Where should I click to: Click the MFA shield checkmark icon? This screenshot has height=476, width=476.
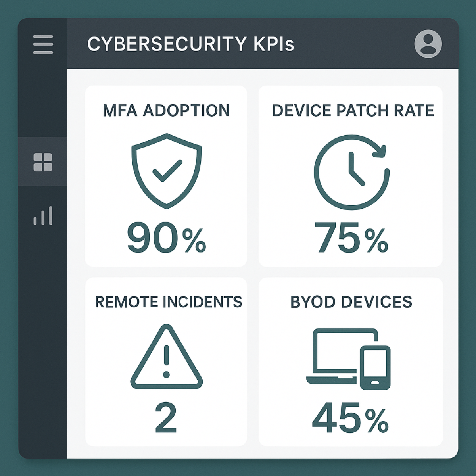(167, 171)
